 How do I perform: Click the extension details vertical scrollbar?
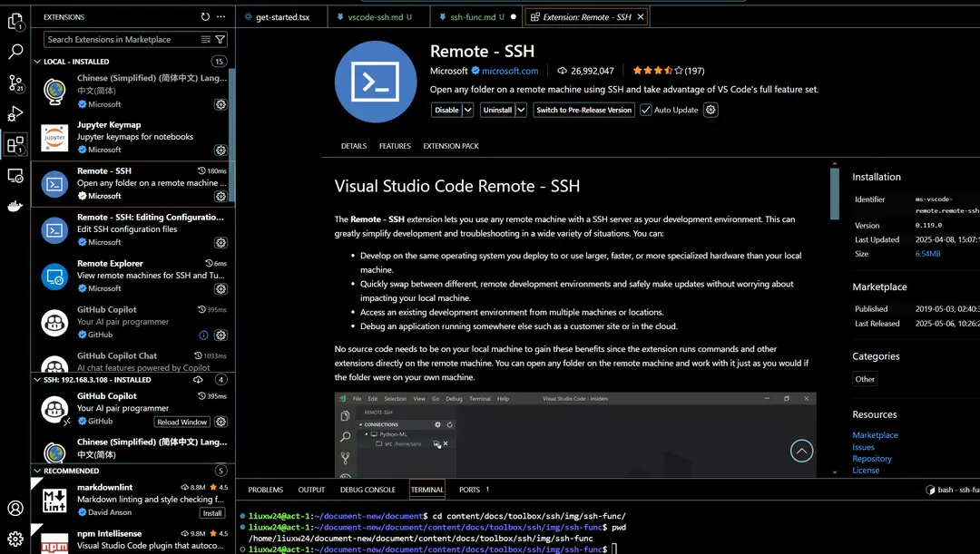tap(835, 194)
